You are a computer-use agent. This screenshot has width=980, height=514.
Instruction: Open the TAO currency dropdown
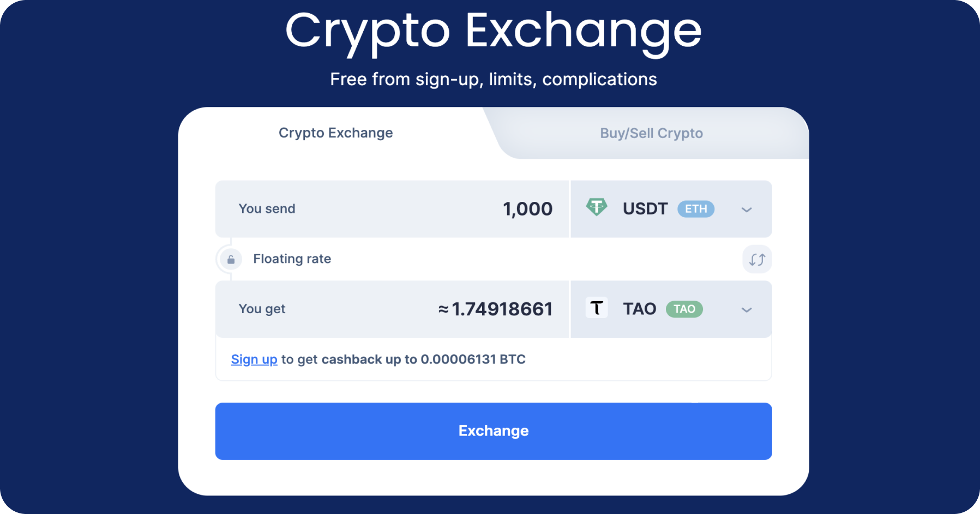click(x=747, y=309)
